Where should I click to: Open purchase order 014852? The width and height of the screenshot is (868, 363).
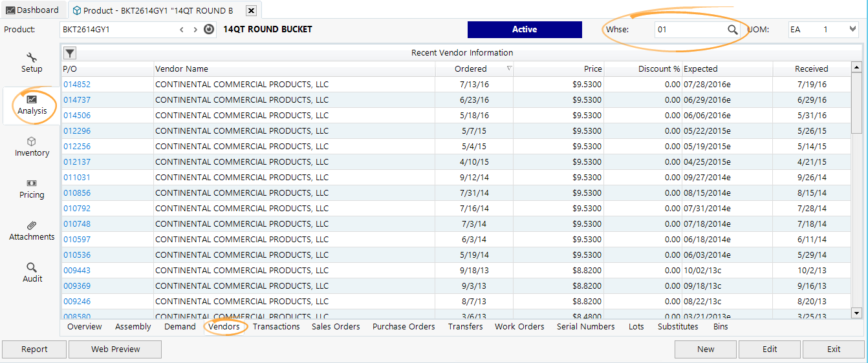click(77, 85)
